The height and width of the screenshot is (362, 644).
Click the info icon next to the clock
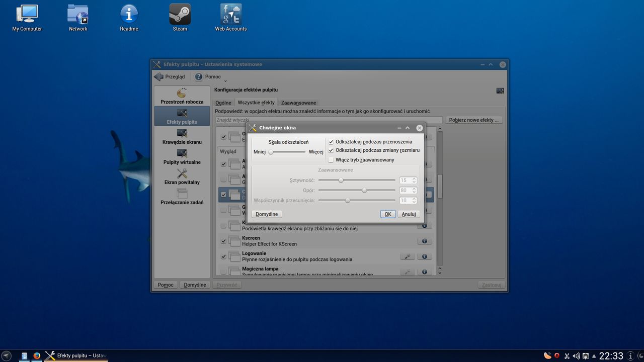pos(630,356)
